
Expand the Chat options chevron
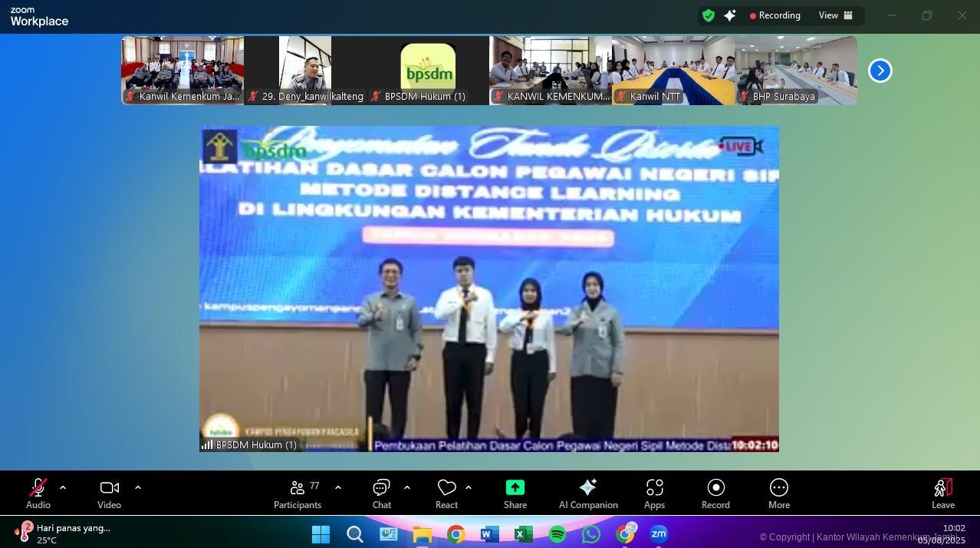point(407,487)
